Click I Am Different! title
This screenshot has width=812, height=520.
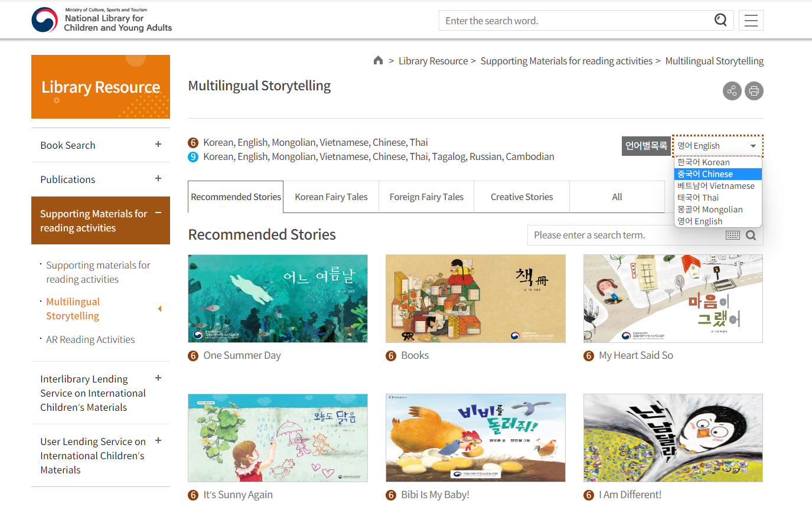(630, 495)
